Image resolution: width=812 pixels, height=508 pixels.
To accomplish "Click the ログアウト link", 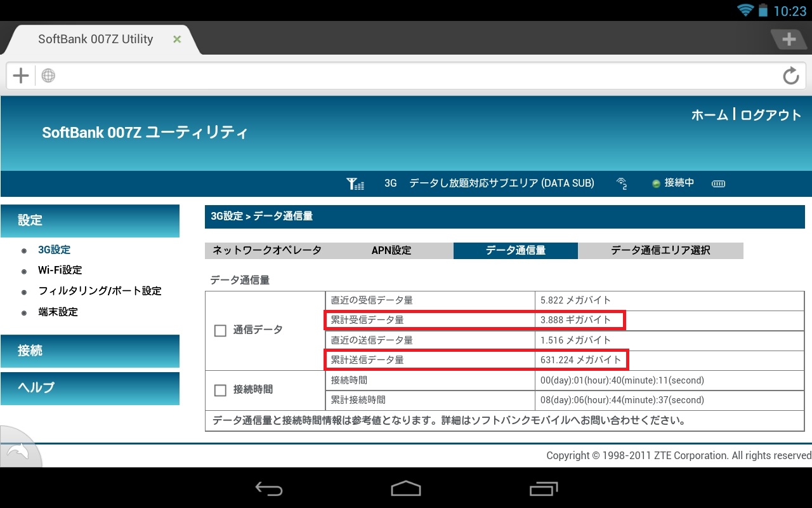I will pyautogui.click(x=771, y=115).
